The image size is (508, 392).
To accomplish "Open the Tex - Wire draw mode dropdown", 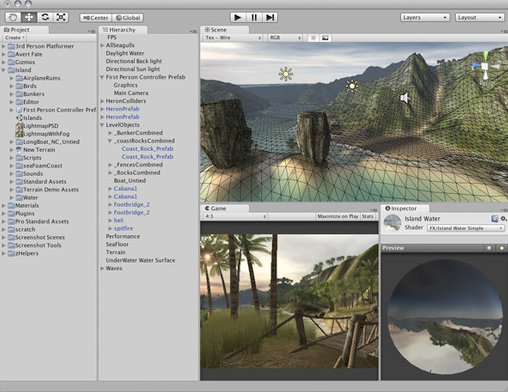I will click(233, 38).
